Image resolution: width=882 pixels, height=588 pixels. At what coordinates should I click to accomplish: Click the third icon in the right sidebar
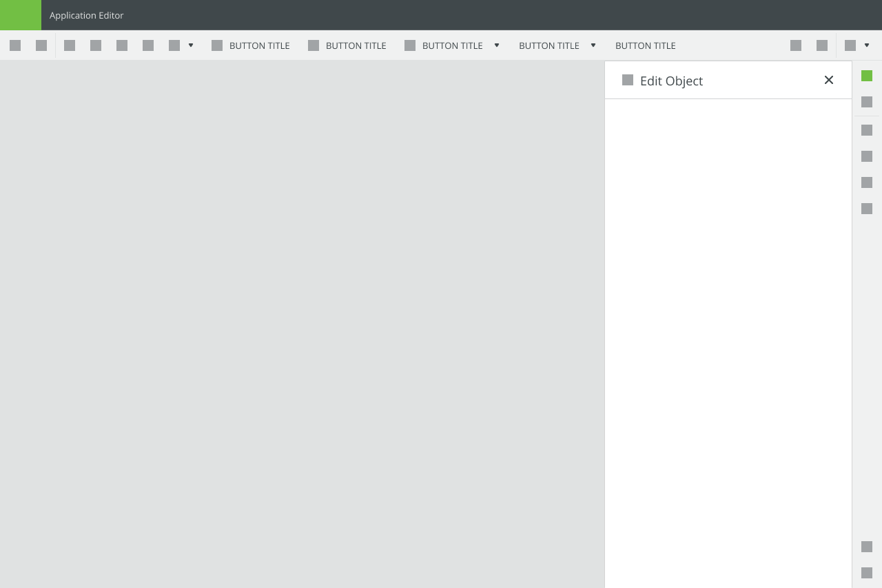pyautogui.click(x=867, y=130)
